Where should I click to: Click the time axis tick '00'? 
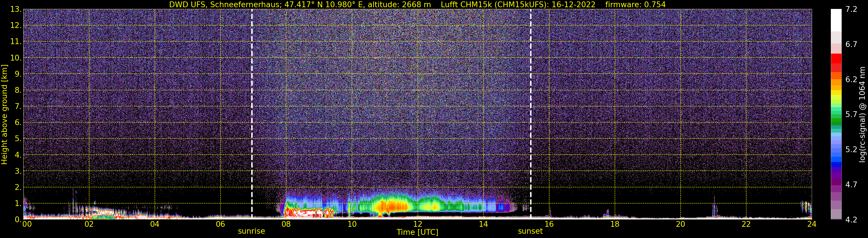coord(27,224)
